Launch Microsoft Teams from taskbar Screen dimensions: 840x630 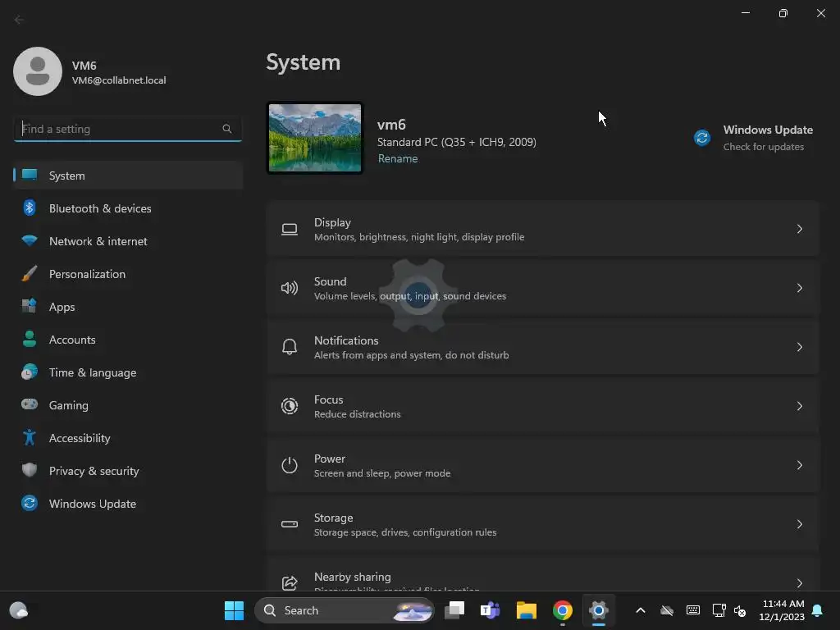[491, 610]
